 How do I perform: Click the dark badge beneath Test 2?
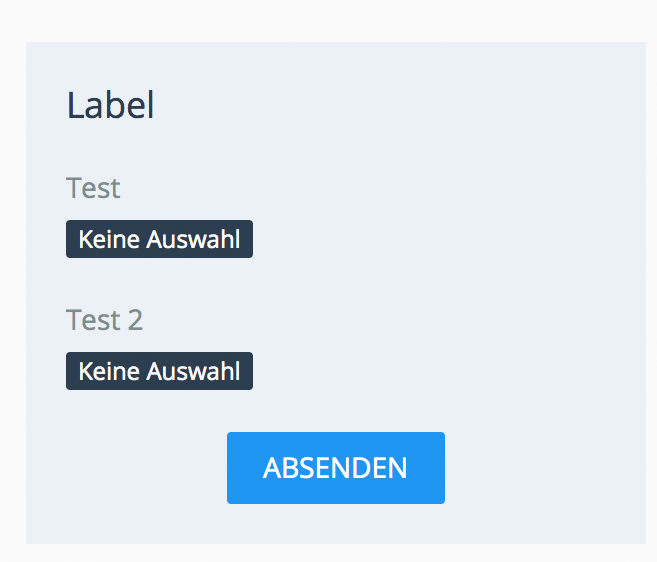tap(159, 372)
